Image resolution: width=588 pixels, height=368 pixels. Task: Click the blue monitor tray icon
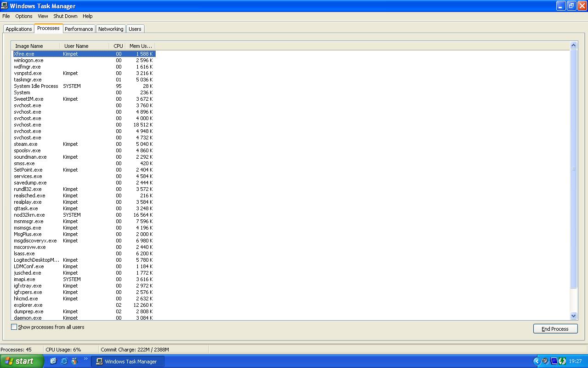point(554,361)
